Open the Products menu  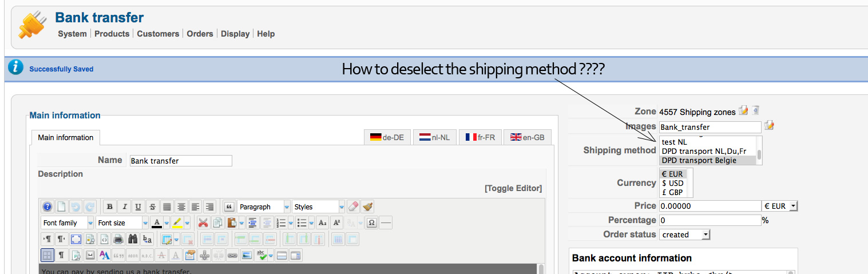click(x=112, y=34)
